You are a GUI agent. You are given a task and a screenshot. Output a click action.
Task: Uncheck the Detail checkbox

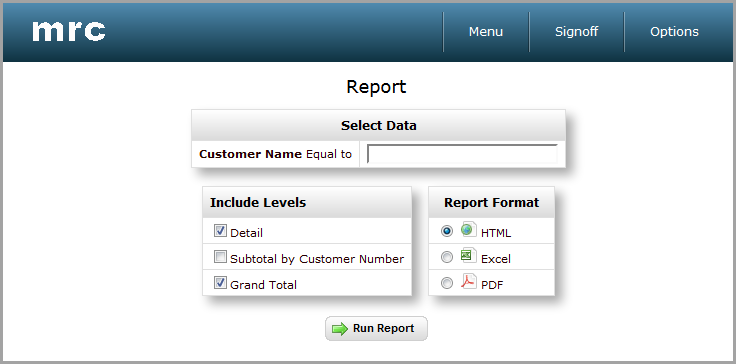click(x=220, y=231)
